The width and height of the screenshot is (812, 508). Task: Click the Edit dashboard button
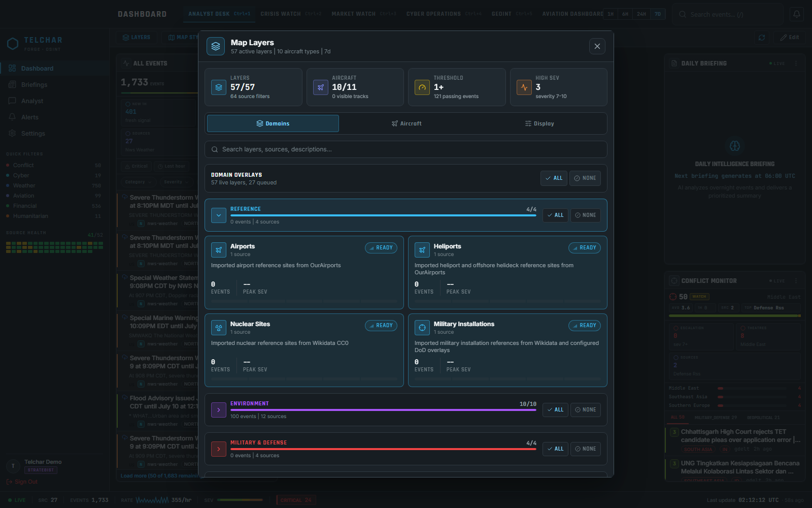point(789,37)
